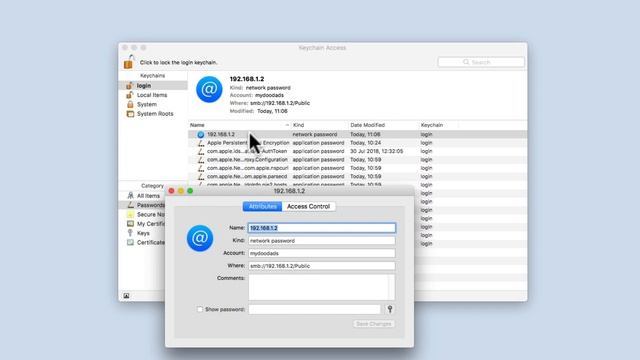Select the com.apple.Ne...com.apple.nspcurl row
Viewport: 640px width, 360px height.
tap(358, 168)
